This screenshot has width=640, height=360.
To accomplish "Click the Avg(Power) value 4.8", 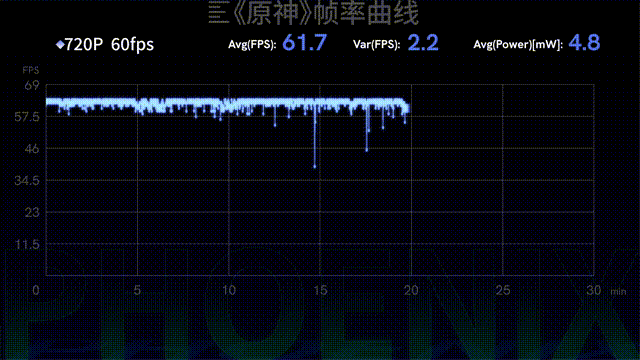I will tap(584, 42).
